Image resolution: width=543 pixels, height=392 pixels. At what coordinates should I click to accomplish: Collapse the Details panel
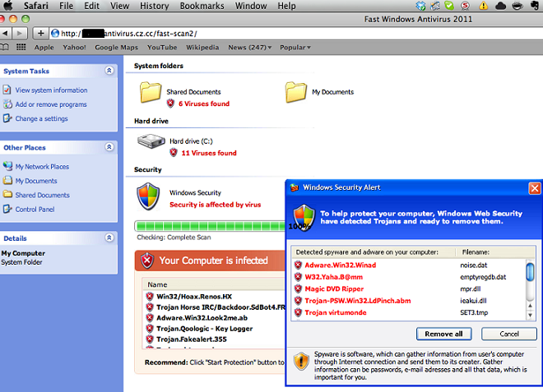[x=109, y=238]
